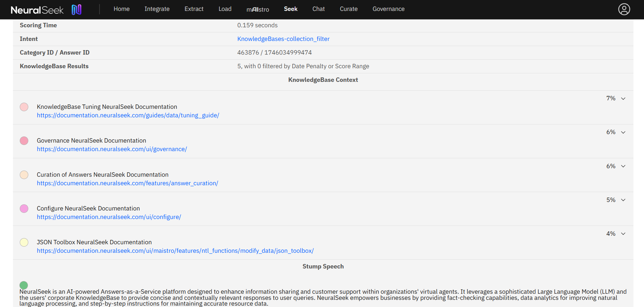644x307 pixels.
Task: Click the 'Stump Speech' heading
Action: click(323, 266)
